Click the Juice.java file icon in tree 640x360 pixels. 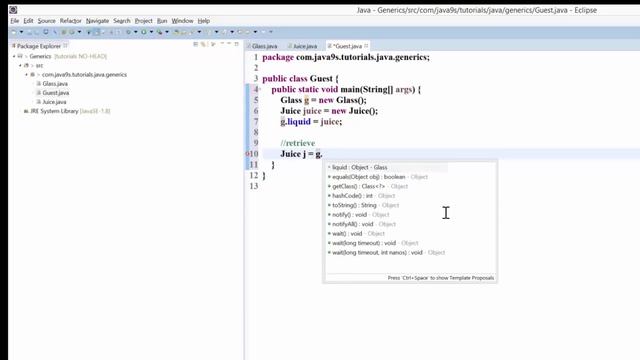(39, 102)
